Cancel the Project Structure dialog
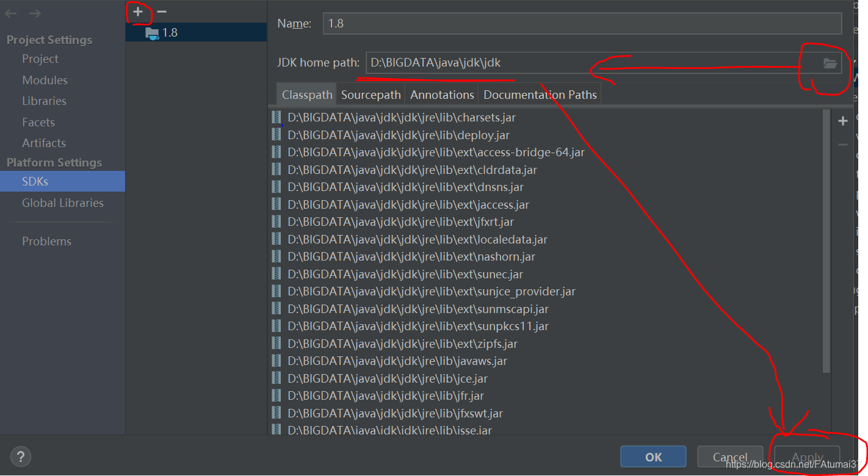The width and height of the screenshot is (868, 476). (730, 456)
